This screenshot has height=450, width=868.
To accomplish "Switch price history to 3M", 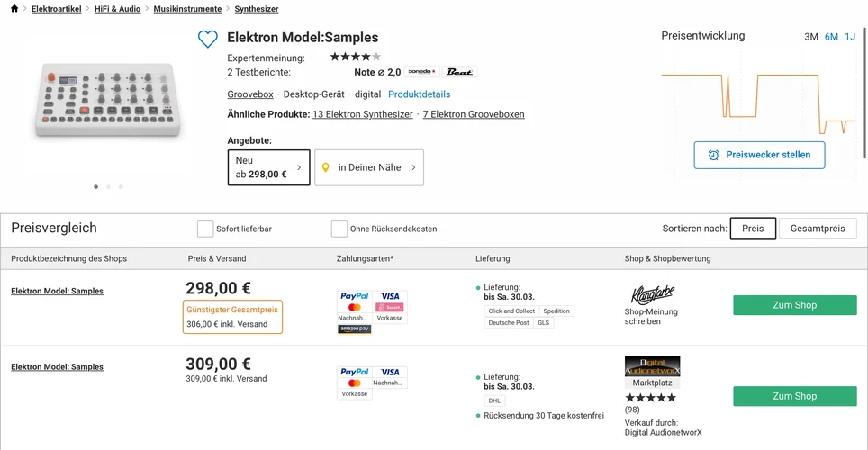I will tap(810, 37).
